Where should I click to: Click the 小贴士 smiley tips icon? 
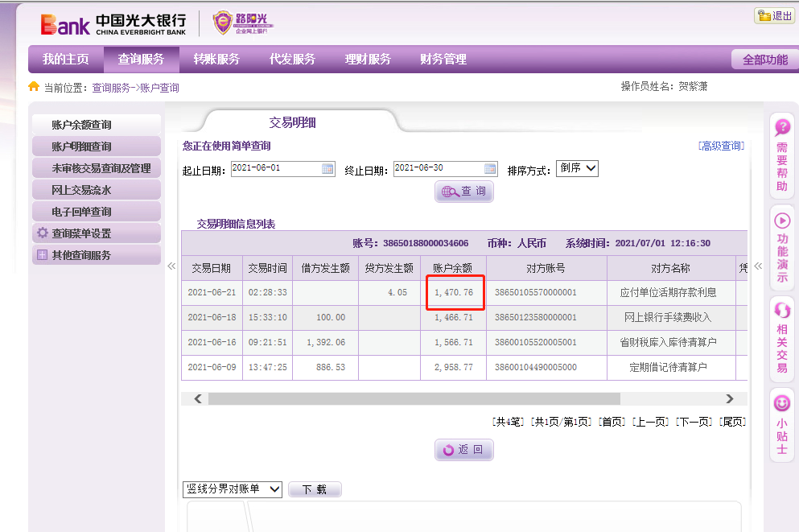pos(781,404)
